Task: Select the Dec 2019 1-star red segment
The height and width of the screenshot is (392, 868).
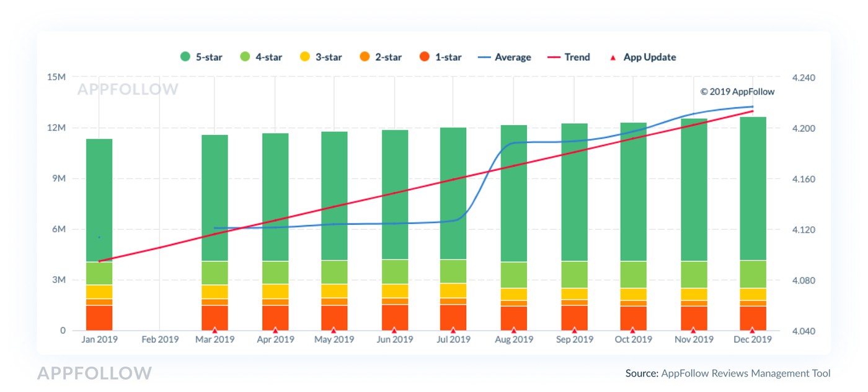Action: (x=753, y=317)
